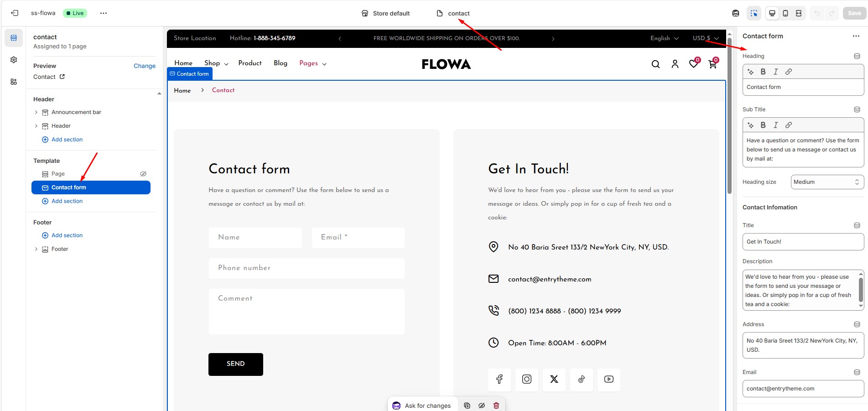Image resolution: width=868 pixels, height=411 pixels.
Task: Open the Heading size dropdown
Action: pyautogui.click(x=827, y=182)
